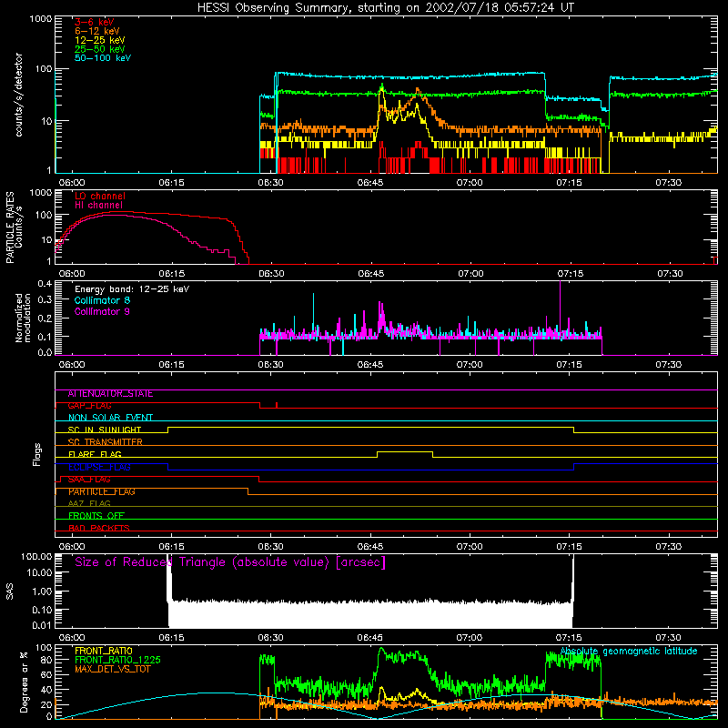
Task: Select the MAX_DET_VS_TOT legend label
Action: click(113, 669)
